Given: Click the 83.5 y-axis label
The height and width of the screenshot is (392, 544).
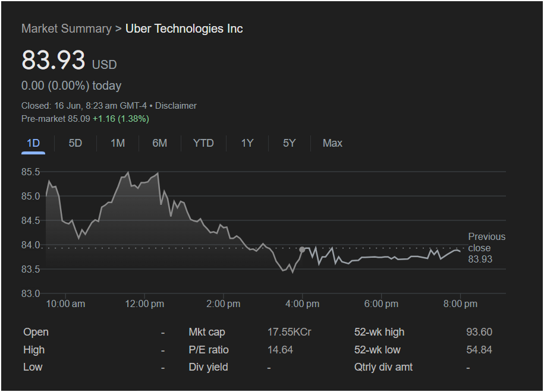Looking at the screenshot, I should 30,269.
